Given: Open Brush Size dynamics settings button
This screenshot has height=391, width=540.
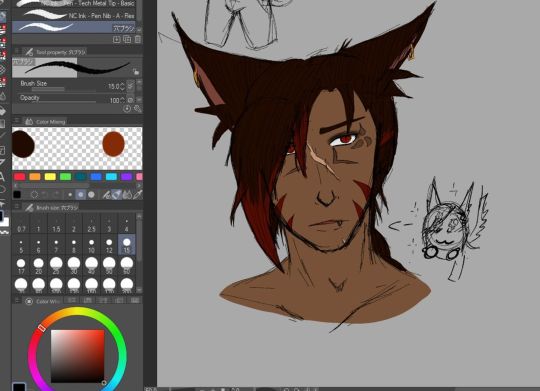Looking at the screenshot, I should pyautogui.click(x=130, y=86).
